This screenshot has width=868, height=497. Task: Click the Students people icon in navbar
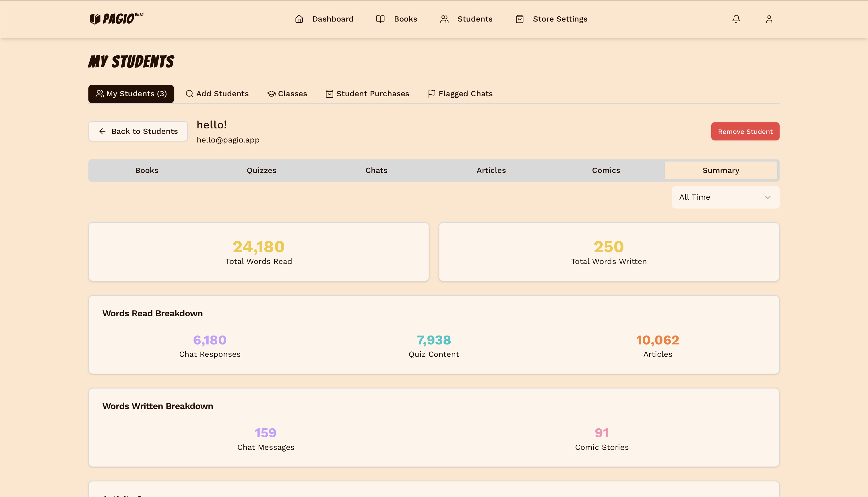pos(444,19)
